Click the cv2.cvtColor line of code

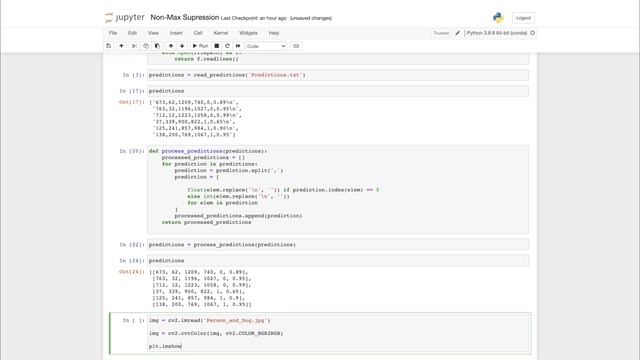[x=216, y=333]
